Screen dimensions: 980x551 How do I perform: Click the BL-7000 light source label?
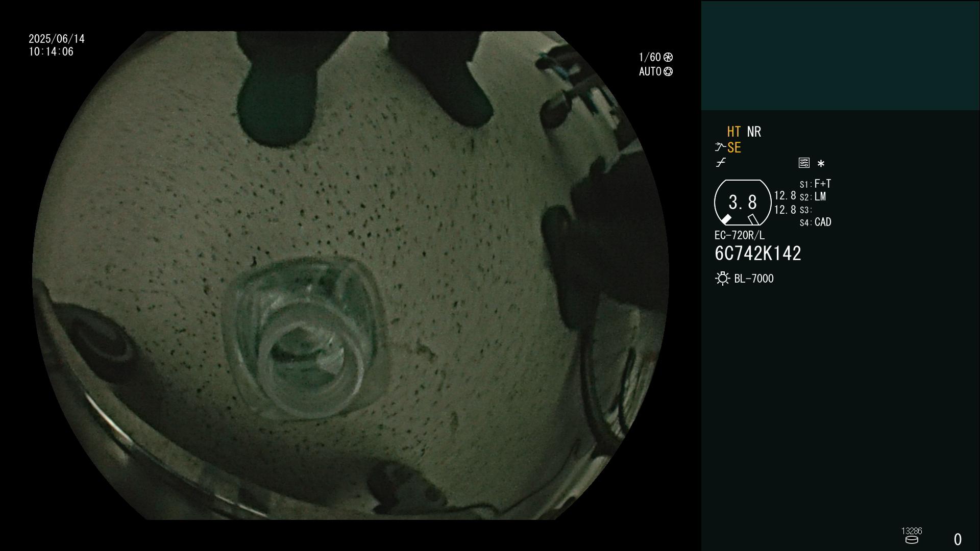click(754, 279)
